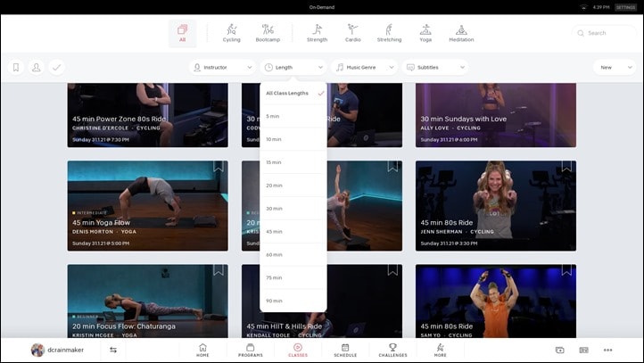Open the three-dot overflow menu
This screenshot has height=363, width=644.
[x=607, y=350]
